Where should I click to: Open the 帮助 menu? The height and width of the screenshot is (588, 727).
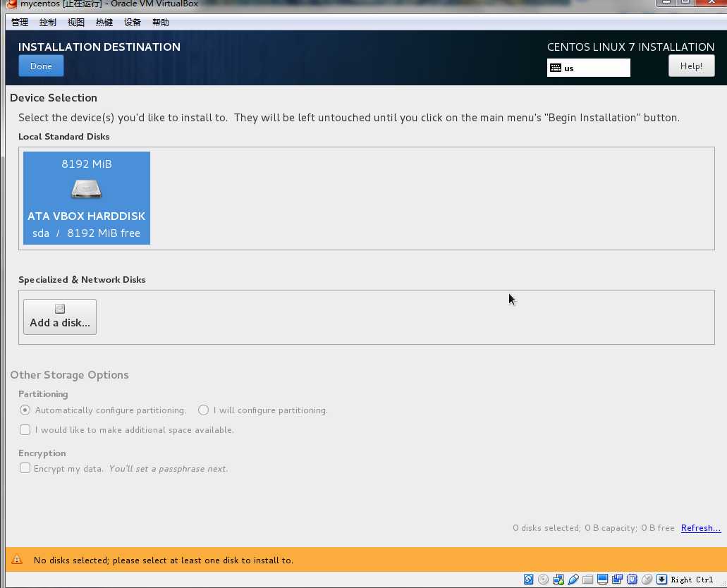tap(161, 23)
